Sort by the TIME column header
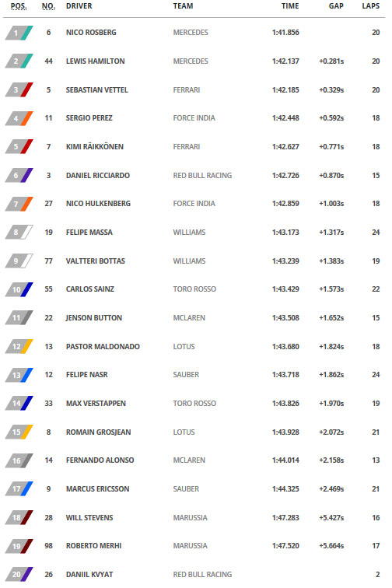 coord(290,6)
